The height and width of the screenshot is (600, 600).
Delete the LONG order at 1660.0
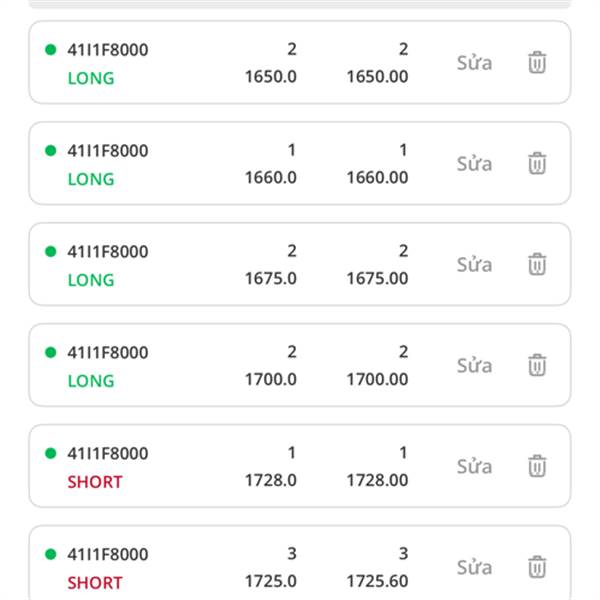537,163
